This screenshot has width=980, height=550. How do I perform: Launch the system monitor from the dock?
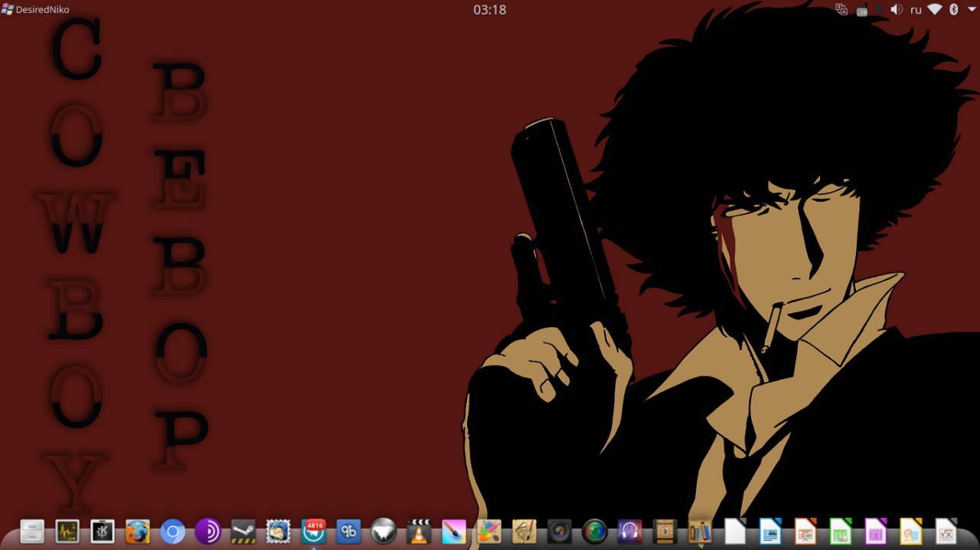67,531
